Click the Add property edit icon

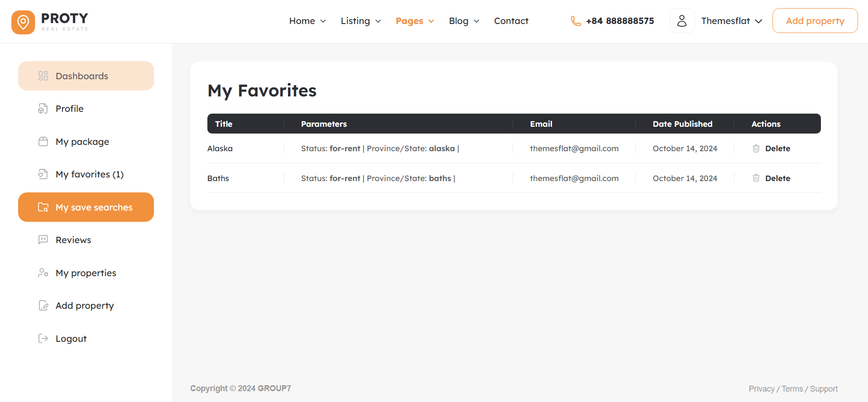pyautogui.click(x=43, y=306)
